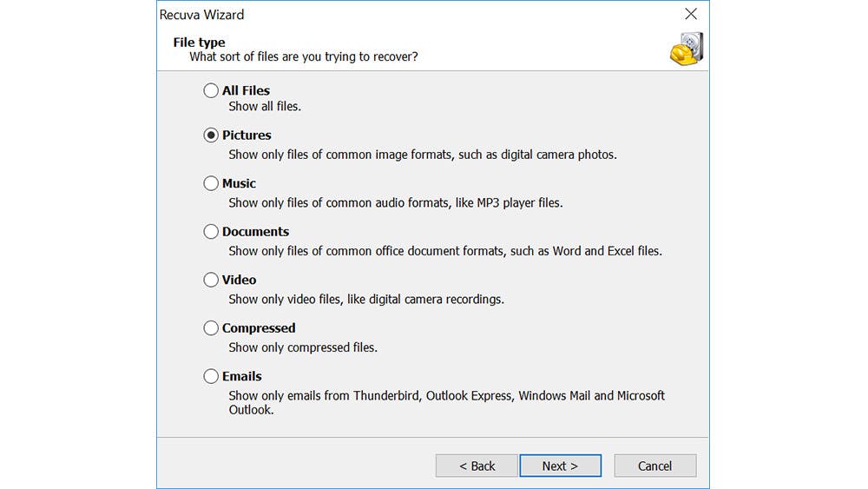Click the 'What sort of files' question text

coord(303,56)
